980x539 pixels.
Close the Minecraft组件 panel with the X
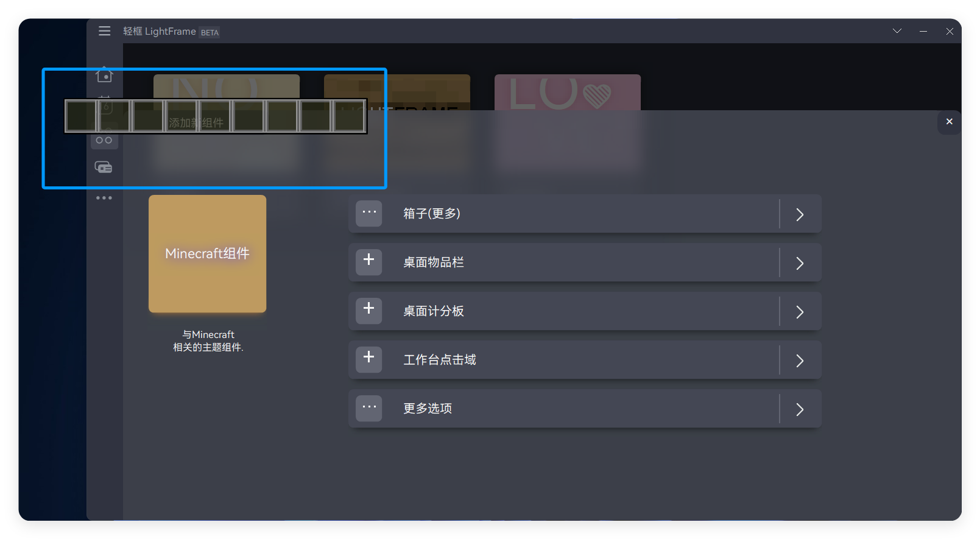point(949,122)
